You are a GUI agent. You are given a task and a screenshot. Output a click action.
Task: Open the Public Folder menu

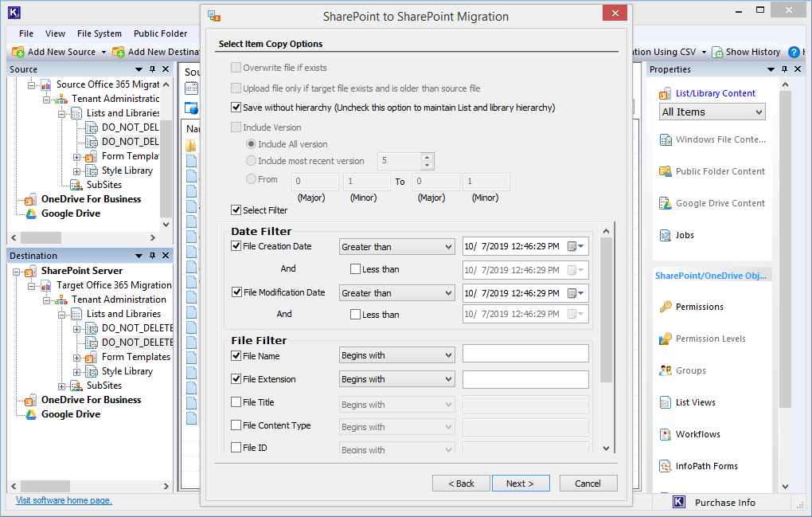pyautogui.click(x=161, y=33)
